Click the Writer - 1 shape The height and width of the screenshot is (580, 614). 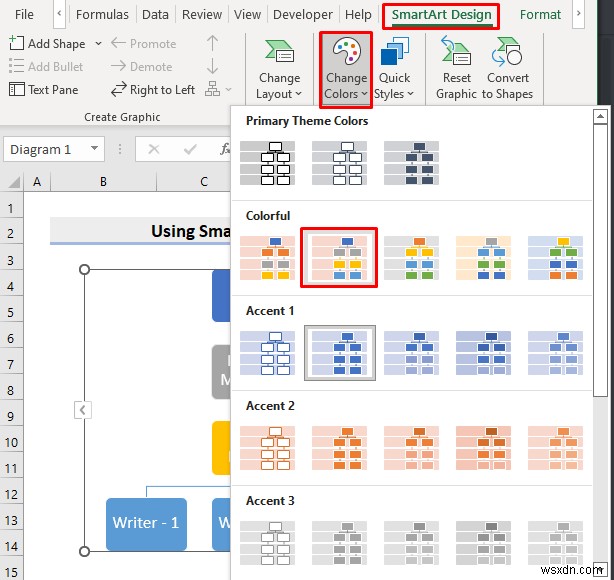click(x=146, y=524)
